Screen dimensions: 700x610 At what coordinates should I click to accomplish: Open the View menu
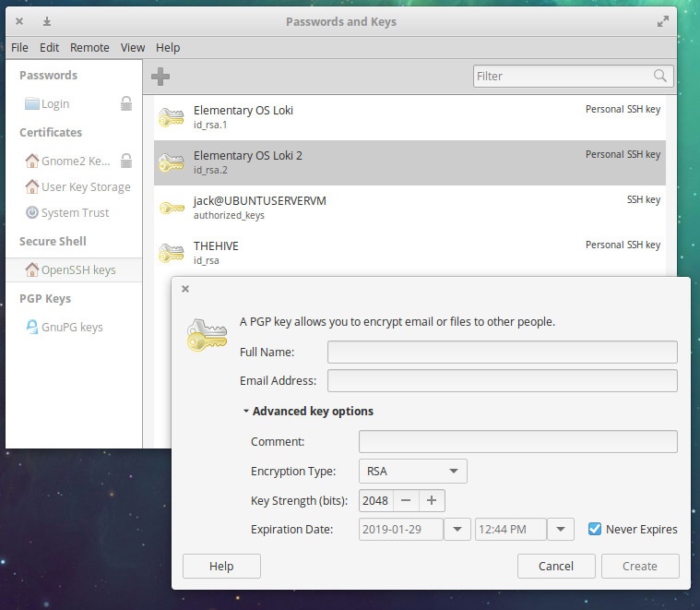133,47
